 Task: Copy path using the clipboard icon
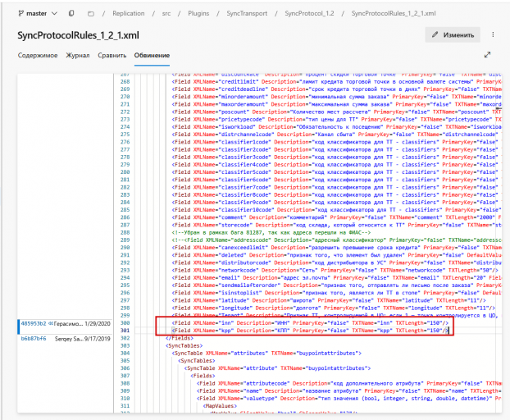pos(71,13)
